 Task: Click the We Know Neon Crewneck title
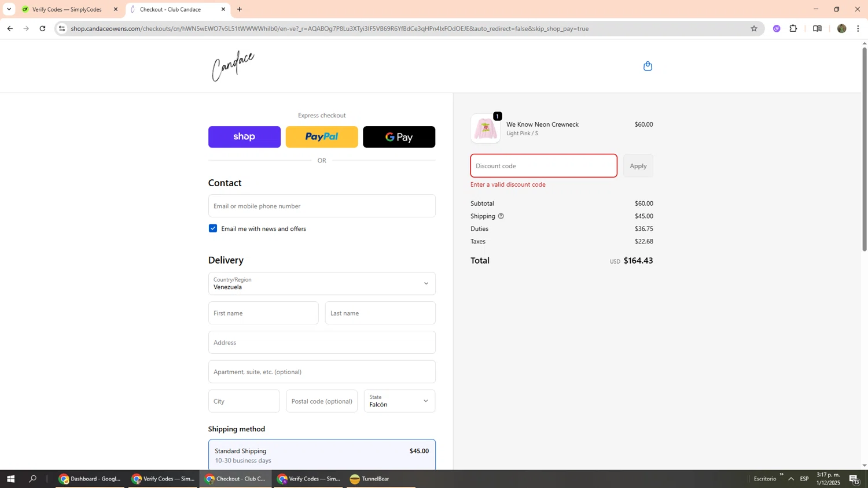click(x=542, y=124)
